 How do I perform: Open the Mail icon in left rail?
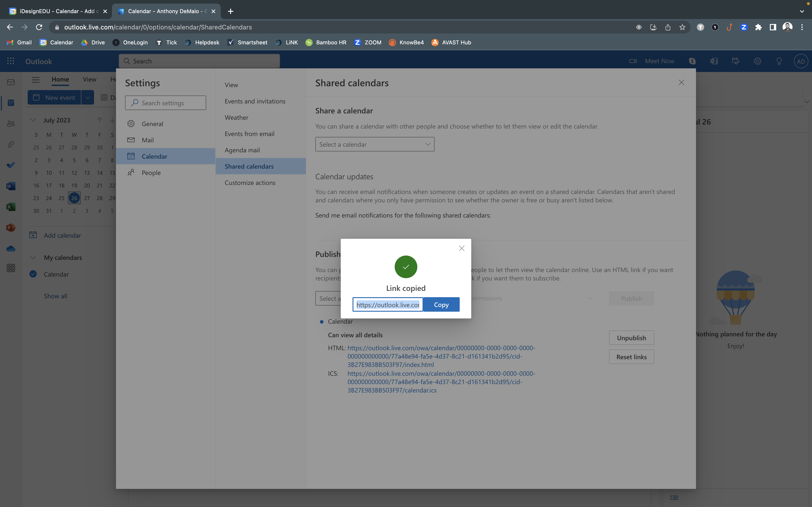(x=11, y=82)
